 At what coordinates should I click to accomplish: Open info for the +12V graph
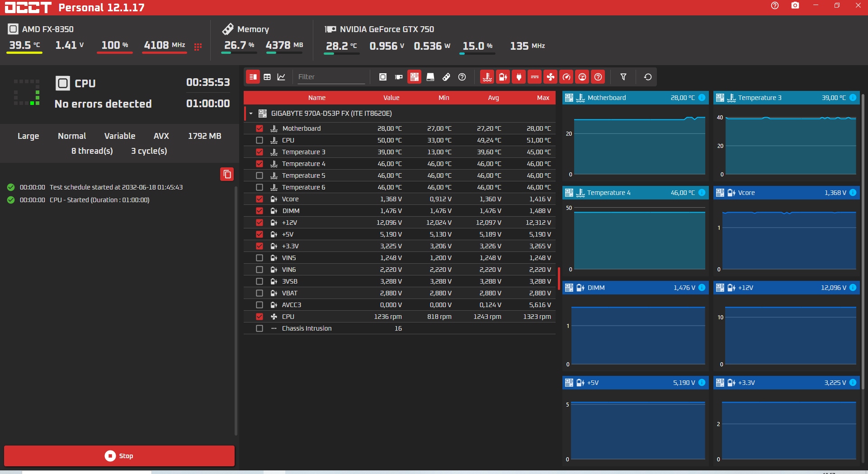pyautogui.click(x=853, y=288)
